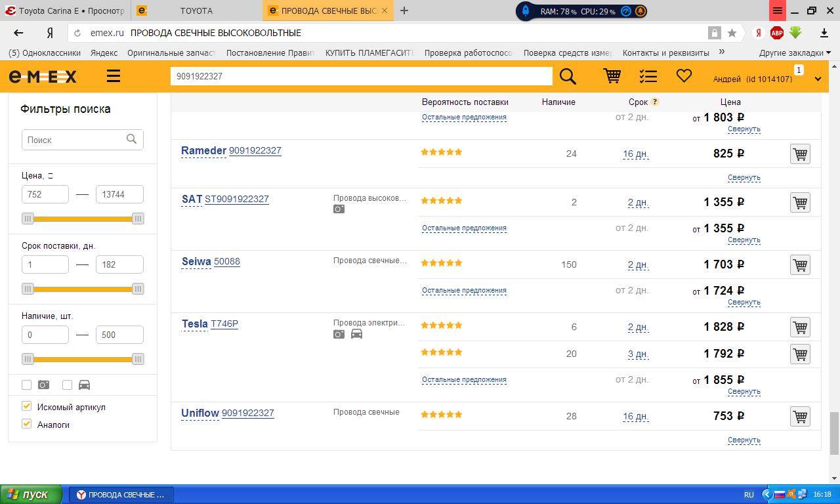Open Seiwa 50088 part link
This screenshot has height=504, width=840.
(x=226, y=261)
